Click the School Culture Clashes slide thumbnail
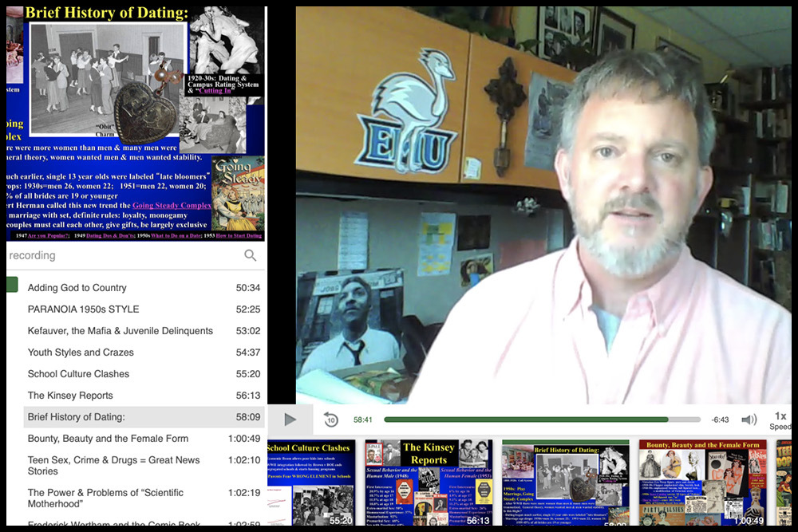 [310, 482]
